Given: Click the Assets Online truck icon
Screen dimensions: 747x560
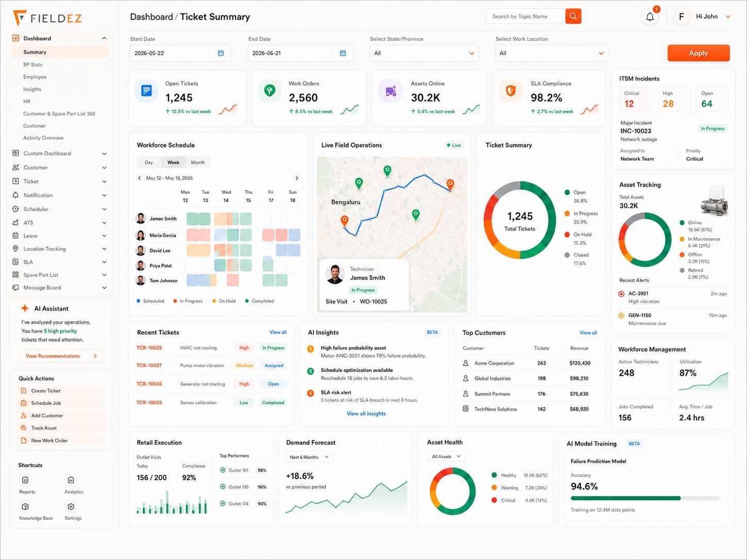Looking at the screenshot, I should pos(391,91).
